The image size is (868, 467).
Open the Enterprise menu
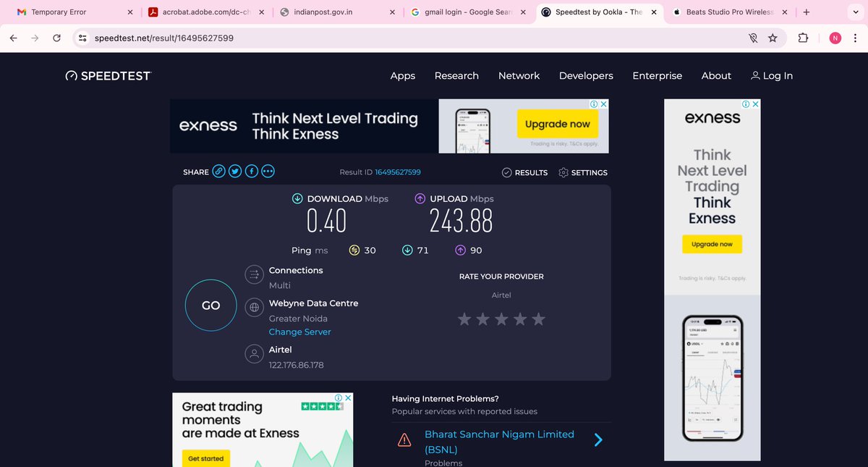[657, 75]
